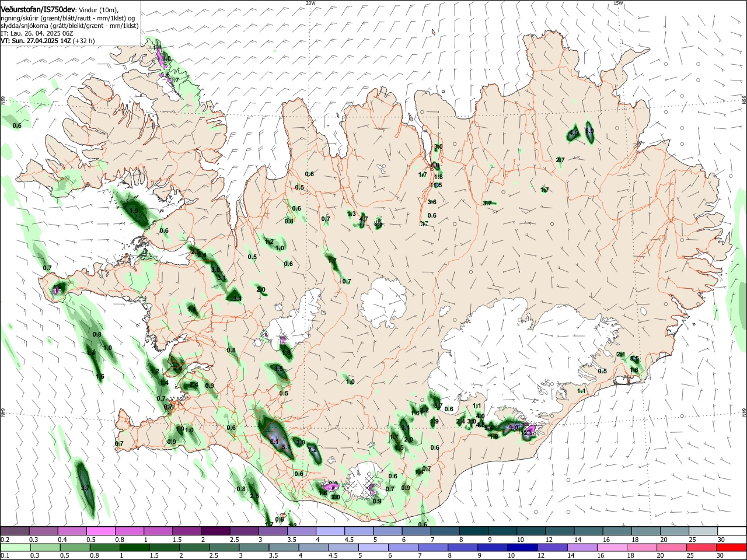The width and height of the screenshot is (747, 560).
Task: Select the bright red 30 swatch, bottom legend row
Action: pos(731,547)
